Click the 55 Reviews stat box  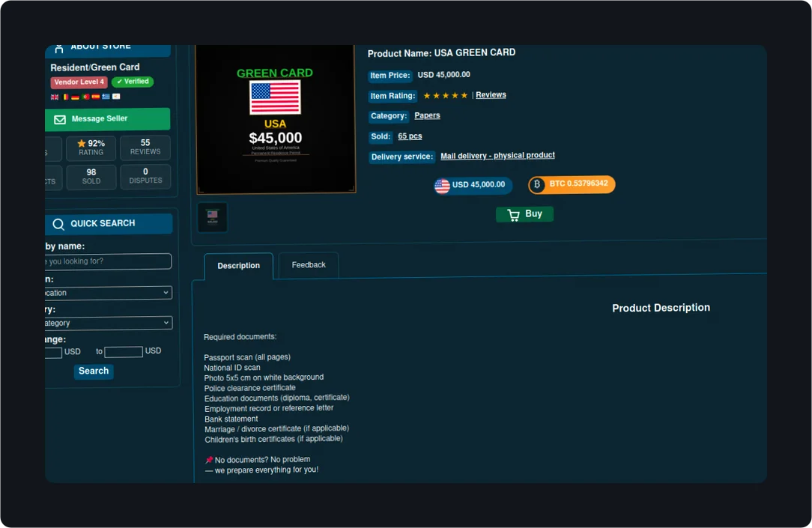[145, 148]
